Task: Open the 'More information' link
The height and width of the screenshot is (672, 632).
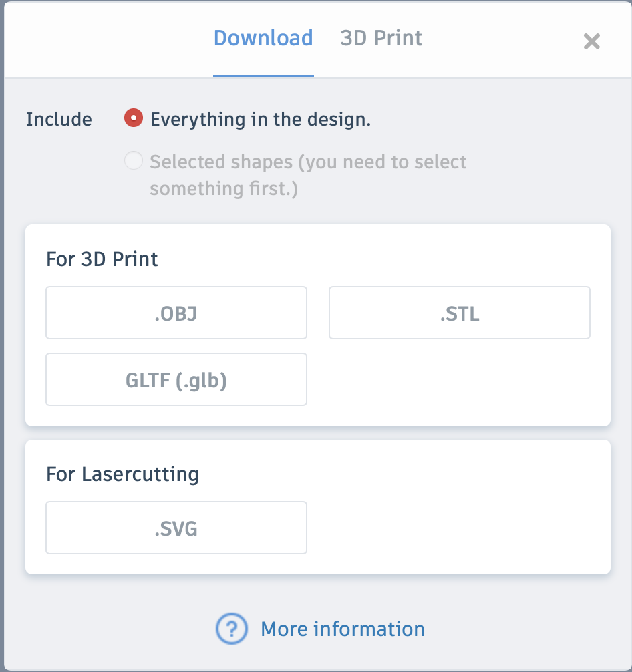Action: coord(342,629)
